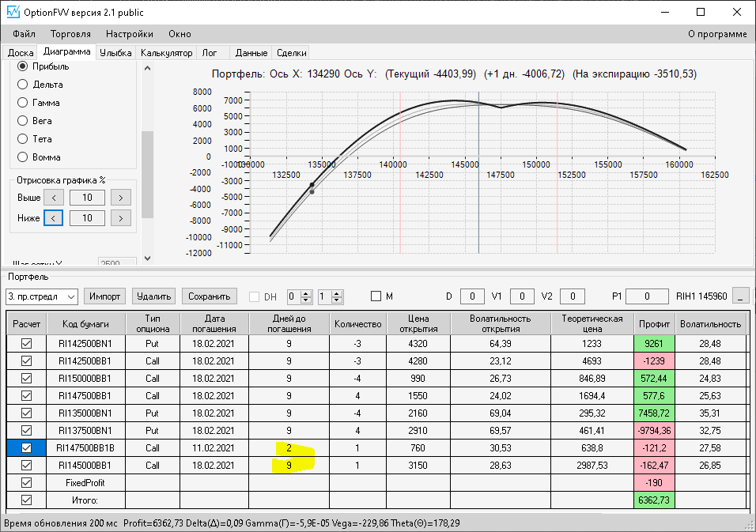
Task: Click the OptionFW app icon in title bar
Action: click(x=13, y=13)
